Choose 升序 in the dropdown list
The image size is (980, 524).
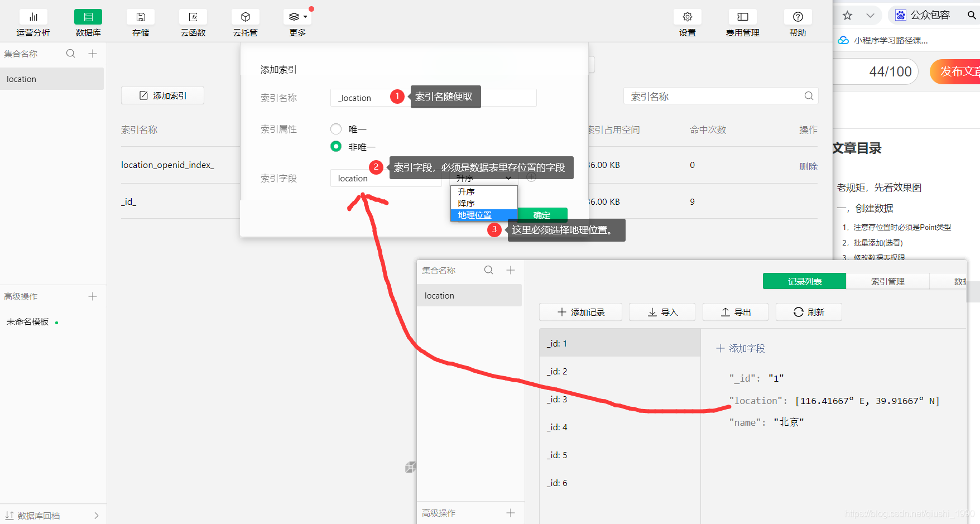484,191
